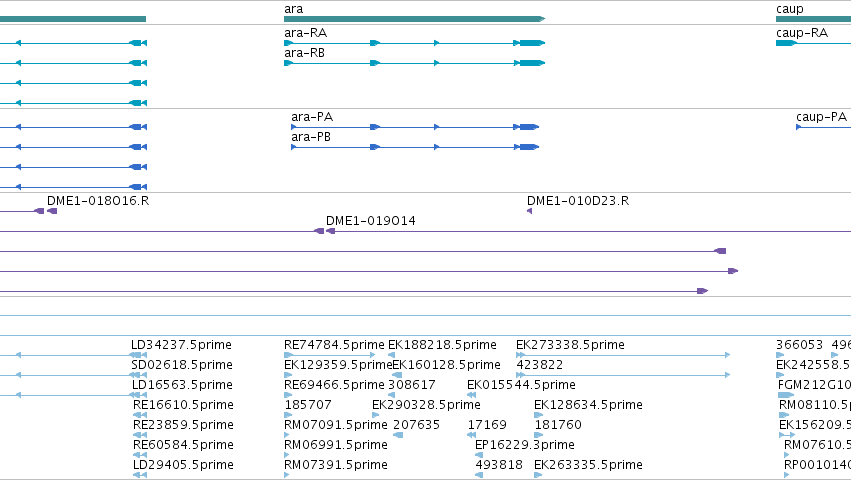Click the DME1-010D23.R arrow glyph
Viewport: 851px width, 480px height.
point(529,211)
